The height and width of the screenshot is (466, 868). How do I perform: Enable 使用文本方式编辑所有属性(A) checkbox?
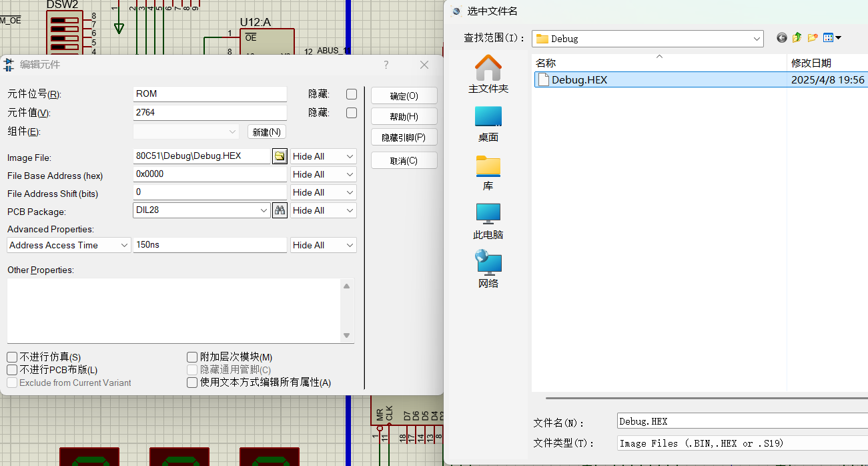(x=192, y=383)
